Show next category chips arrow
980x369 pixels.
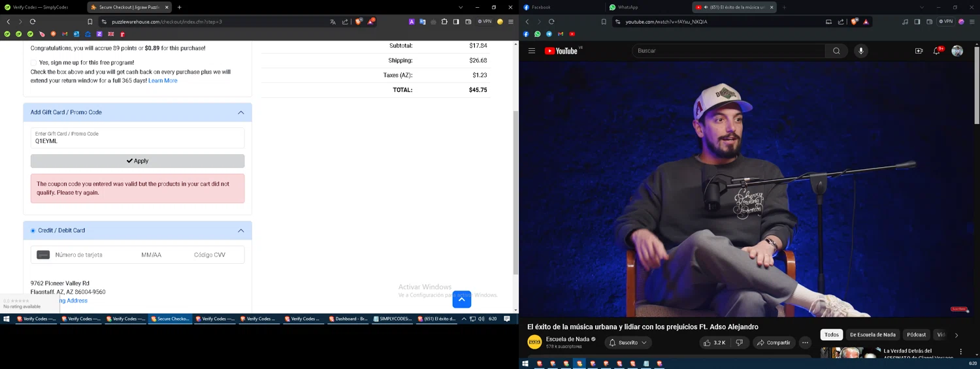click(x=956, y=335)
